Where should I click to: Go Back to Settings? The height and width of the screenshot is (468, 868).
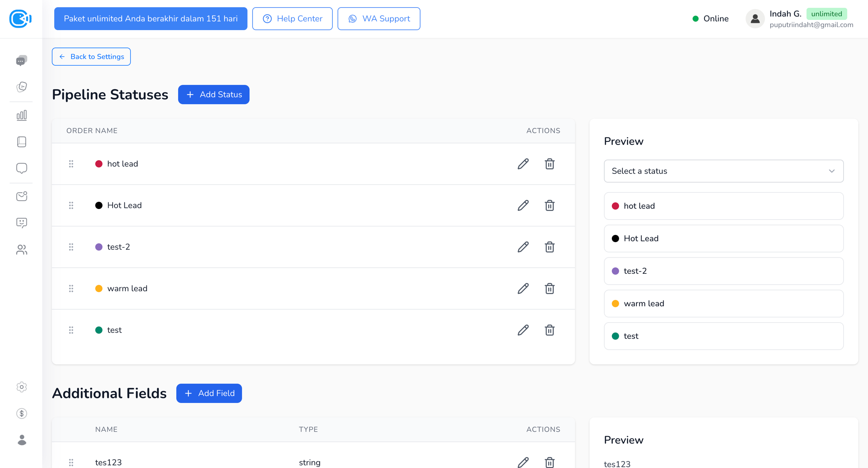[x=91, y=56]
